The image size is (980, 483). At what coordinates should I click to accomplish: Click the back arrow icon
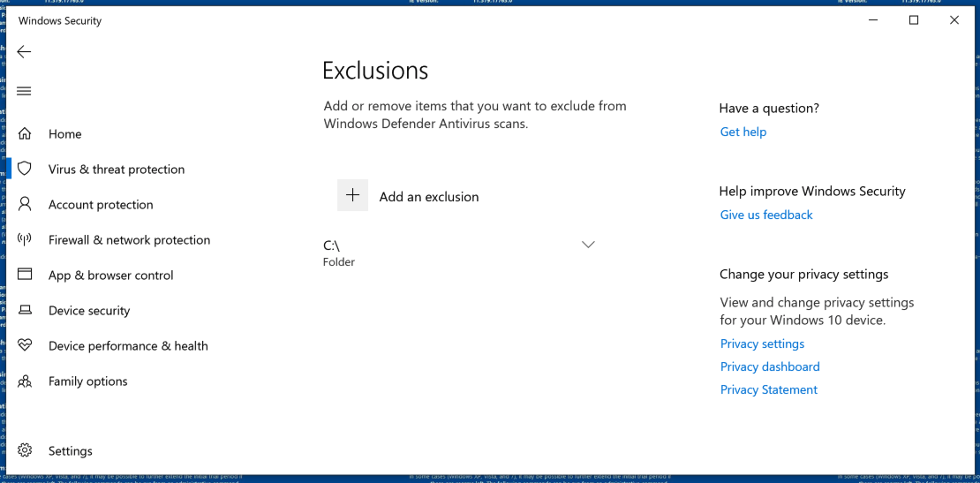(x=24, y=52)
